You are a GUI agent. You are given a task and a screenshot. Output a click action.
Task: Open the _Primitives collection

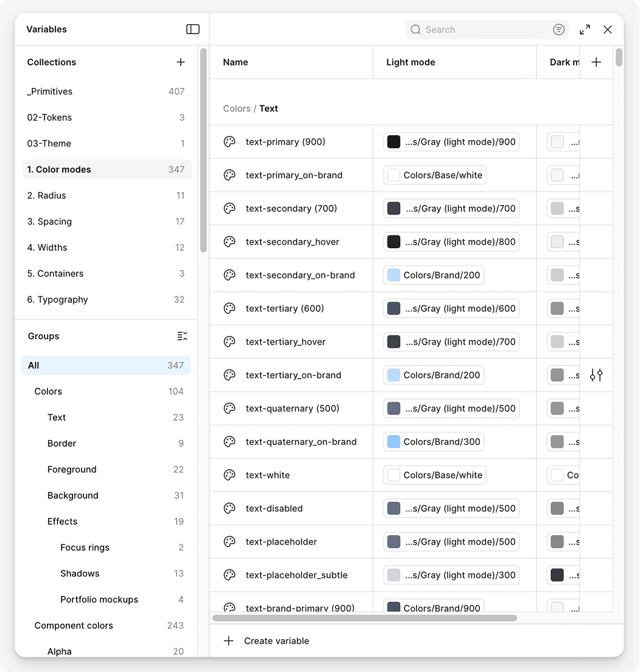click(x=50, y=91)
